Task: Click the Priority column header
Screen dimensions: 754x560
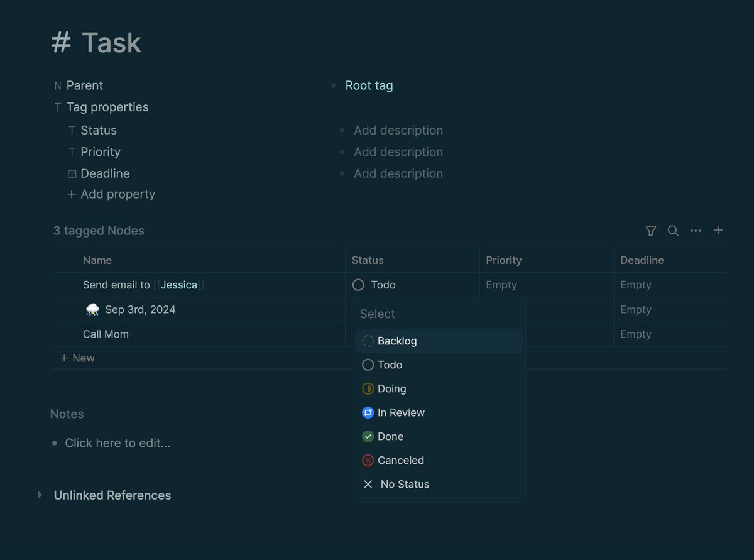Action: 504,260
